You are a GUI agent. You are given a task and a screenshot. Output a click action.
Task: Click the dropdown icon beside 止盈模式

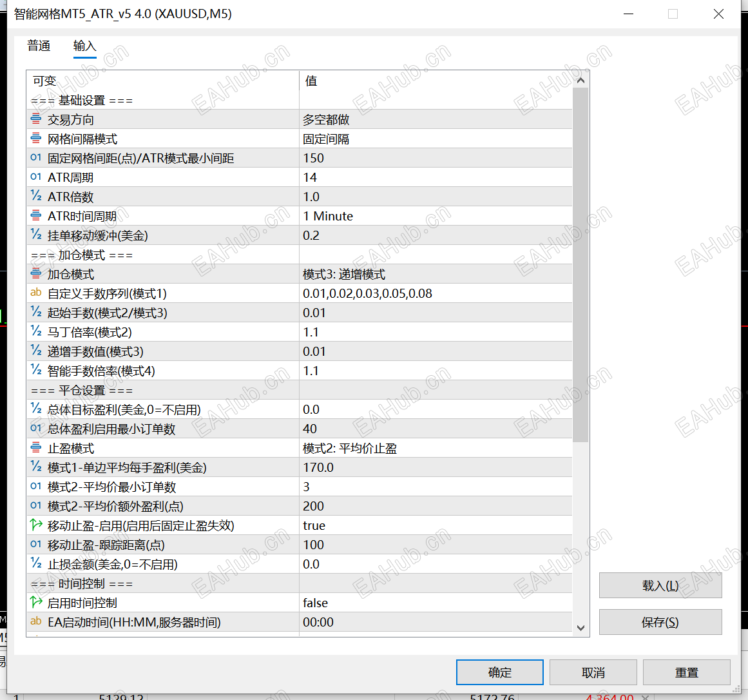coord(36,447)
